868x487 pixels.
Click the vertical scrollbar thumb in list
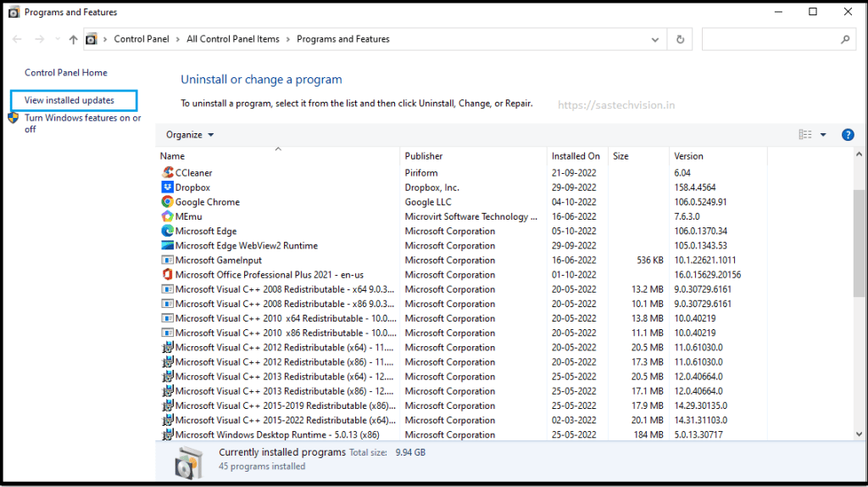859,243
